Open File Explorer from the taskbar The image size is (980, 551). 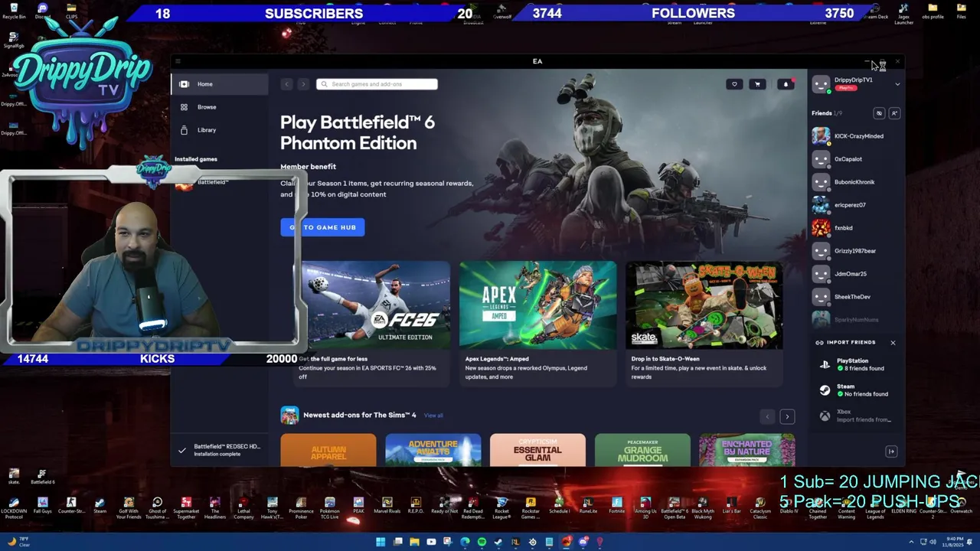click(414, 542)
